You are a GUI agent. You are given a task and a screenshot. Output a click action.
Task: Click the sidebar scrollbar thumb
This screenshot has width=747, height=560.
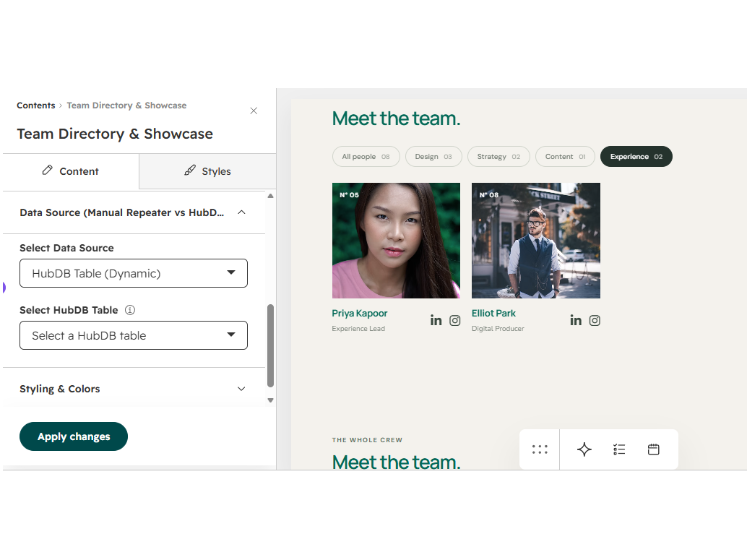point(271,345)
